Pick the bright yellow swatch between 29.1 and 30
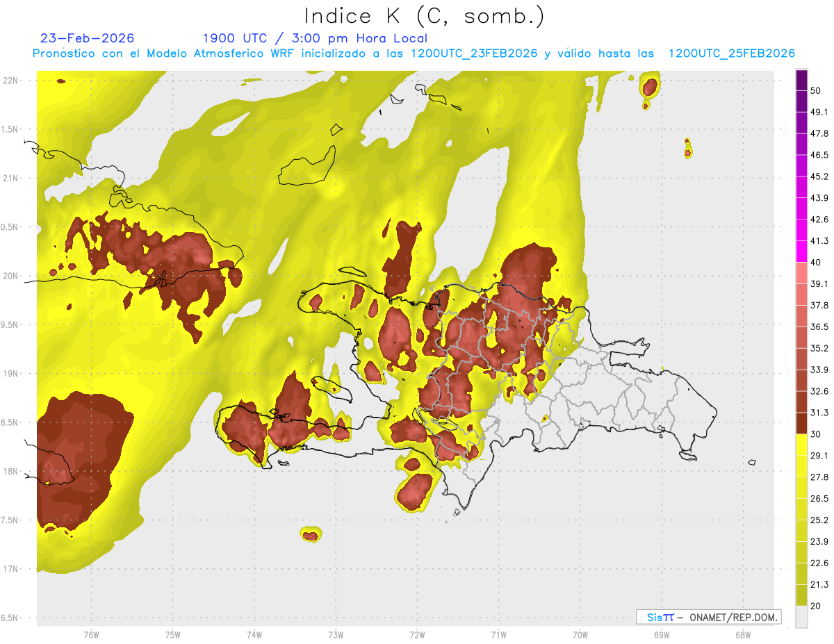Image resolution: width=834 pixels, height=644 pixels. pyautogui.click(x=801, y=445)
